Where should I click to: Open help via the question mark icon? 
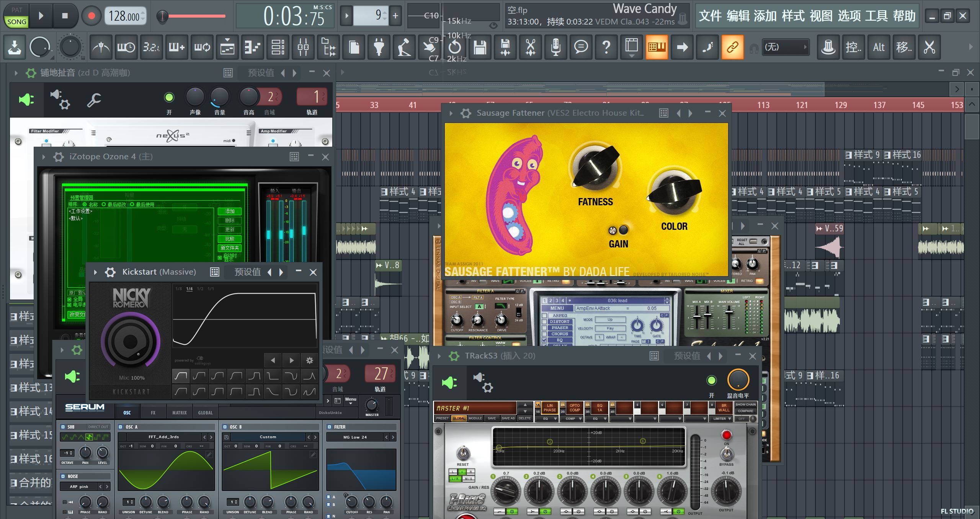(606, 47)
